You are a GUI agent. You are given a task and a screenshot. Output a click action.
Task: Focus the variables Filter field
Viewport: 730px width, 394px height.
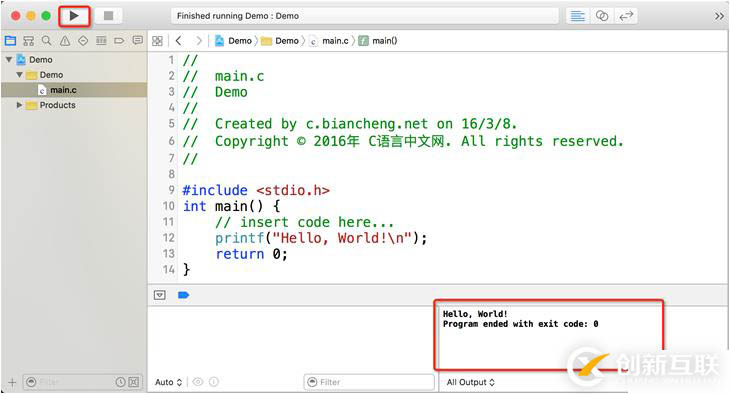(369, 382)
